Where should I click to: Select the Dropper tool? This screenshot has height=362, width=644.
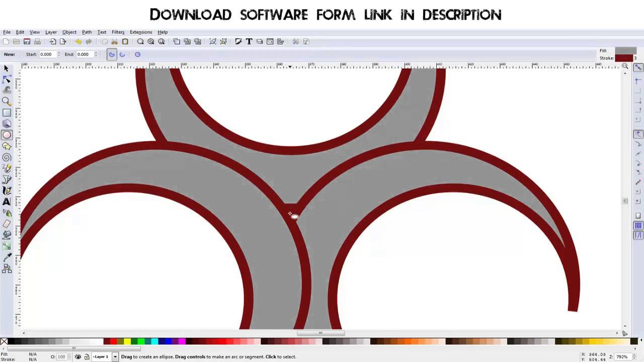(7, 257)
